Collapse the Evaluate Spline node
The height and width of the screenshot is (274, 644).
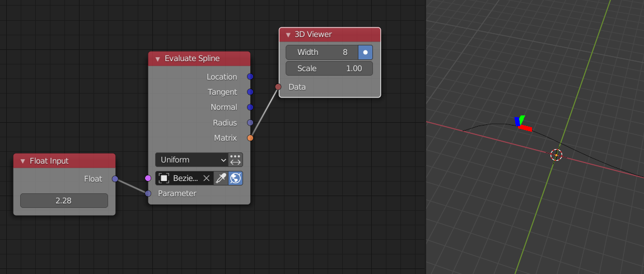tap(158, 59)
